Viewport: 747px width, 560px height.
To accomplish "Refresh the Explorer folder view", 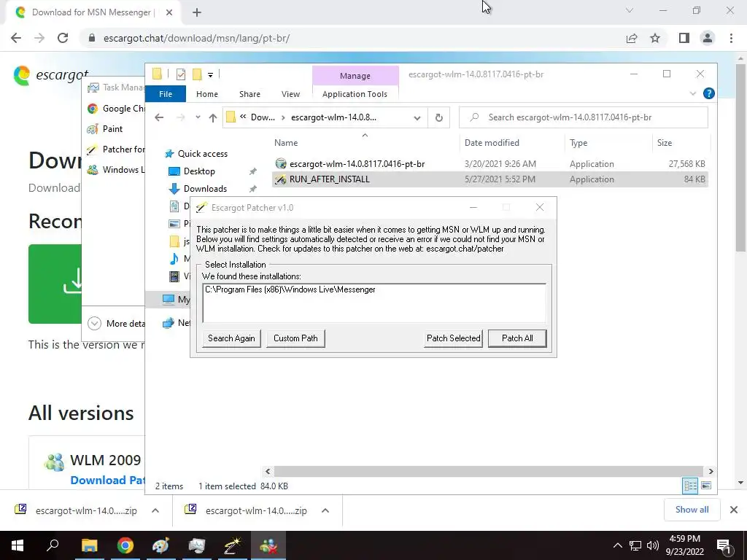I will [x=438, y=117].
